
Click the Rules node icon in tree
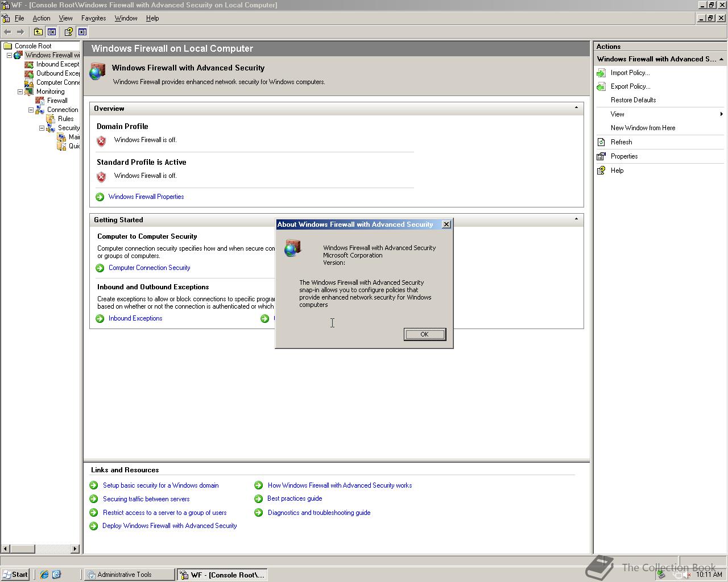pos(51,119)
